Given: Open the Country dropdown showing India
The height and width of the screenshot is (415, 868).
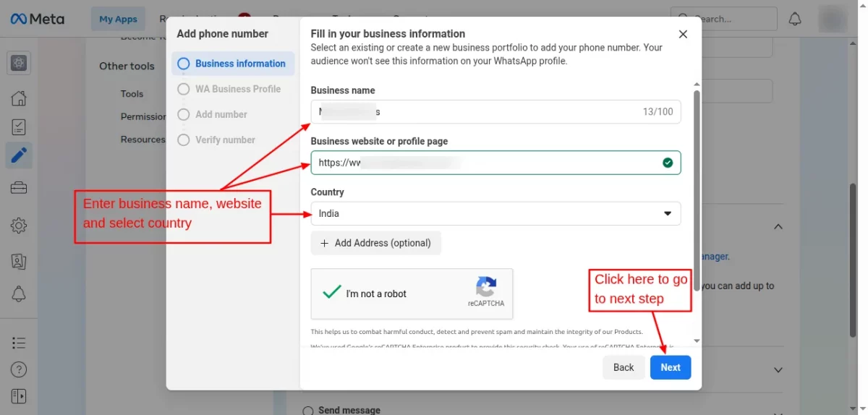Looking at the screenshot, I should tap(495, 213).
